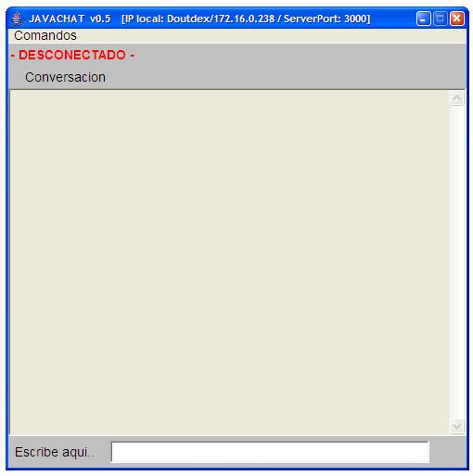Click the scrollbar up arrow

pos(456,98)
